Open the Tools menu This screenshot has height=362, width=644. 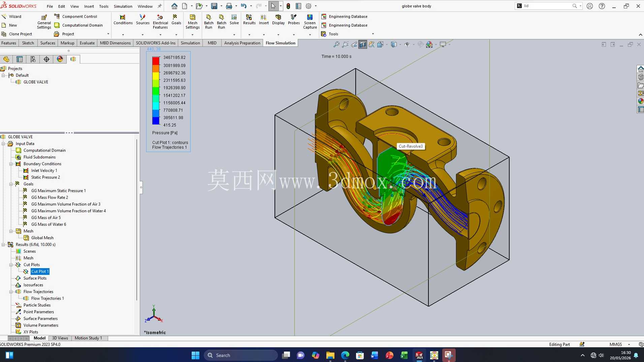tap(104, 6)
